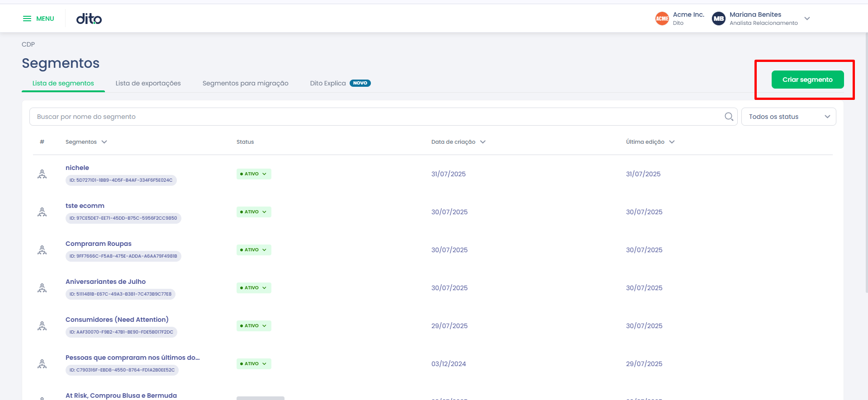Open the ATIVO status dropdown for tste ecomm

coord(254,212)
